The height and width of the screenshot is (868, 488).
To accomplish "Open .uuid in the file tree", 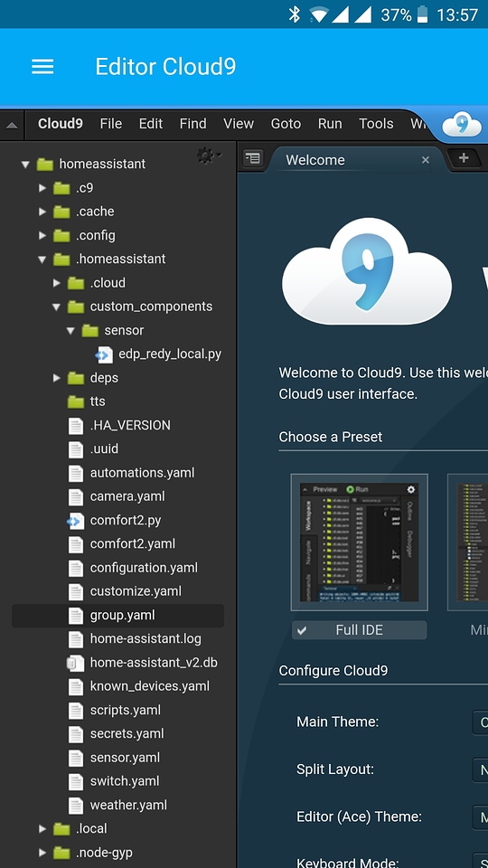I will pyautogui.click(x=104, y=449).
